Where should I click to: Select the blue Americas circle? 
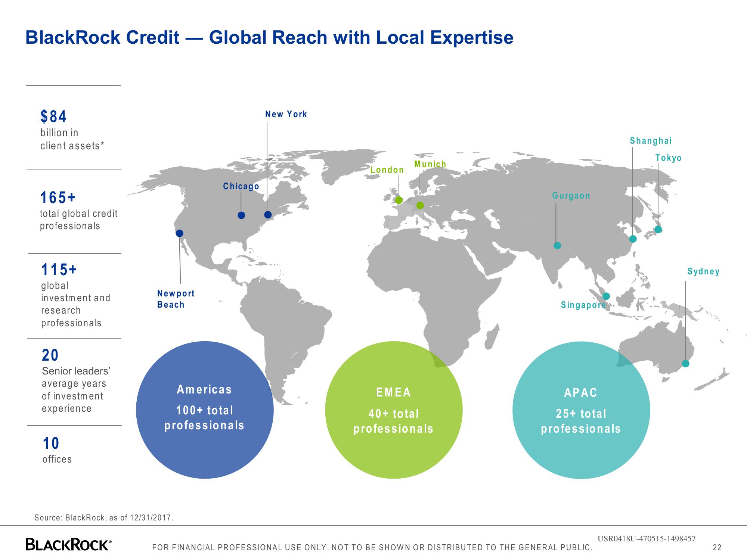(205, 410)
